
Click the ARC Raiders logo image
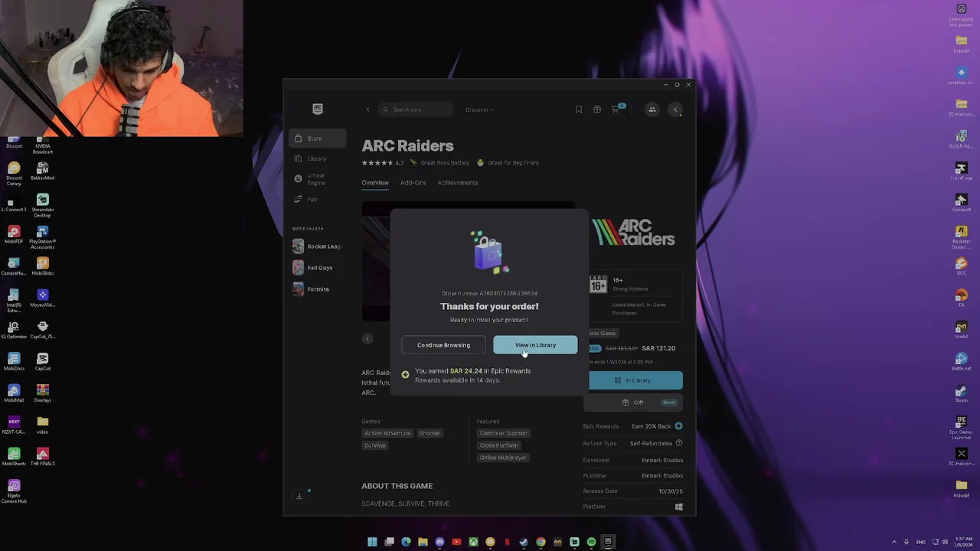(633, 233)
